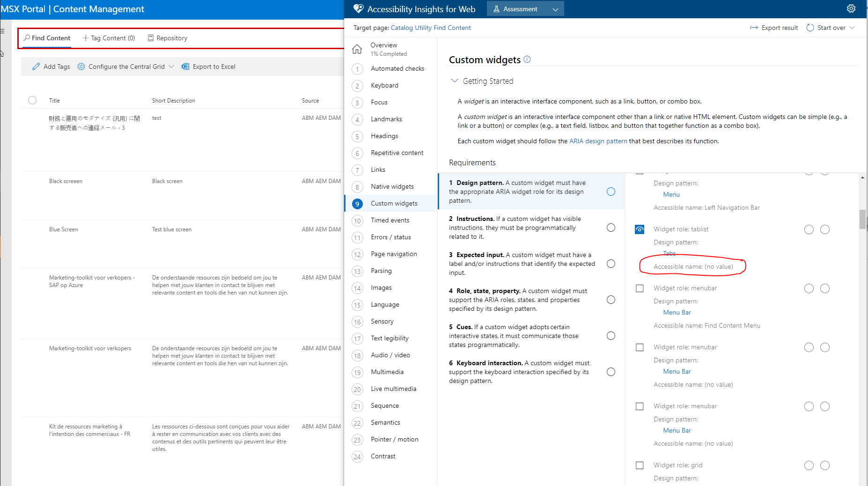
Task: Open the Assessment dropdown
Action: 525,9
